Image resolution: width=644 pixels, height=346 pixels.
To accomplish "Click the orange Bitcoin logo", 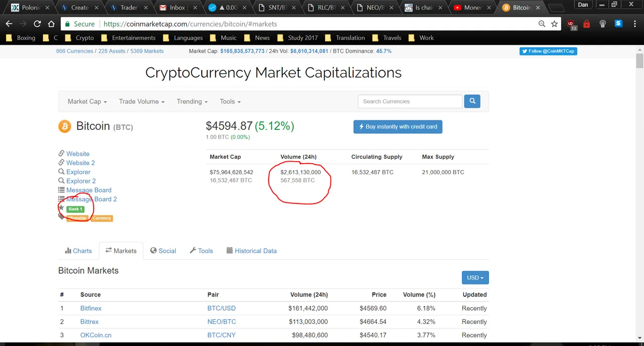I will [65, 126].
